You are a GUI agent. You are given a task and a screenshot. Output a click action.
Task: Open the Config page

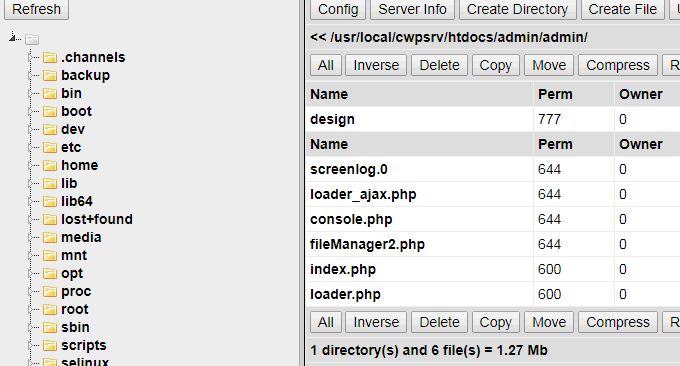click(x=338, y=9)
